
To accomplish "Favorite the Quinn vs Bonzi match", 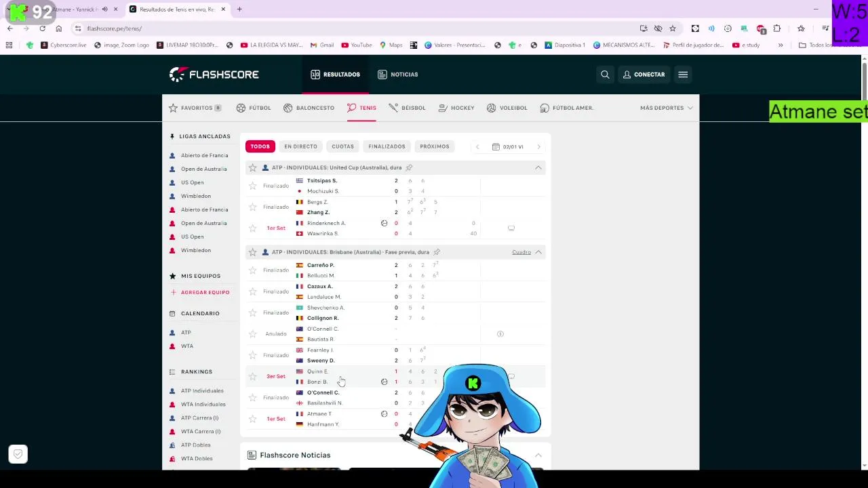I will pos(253,376).
